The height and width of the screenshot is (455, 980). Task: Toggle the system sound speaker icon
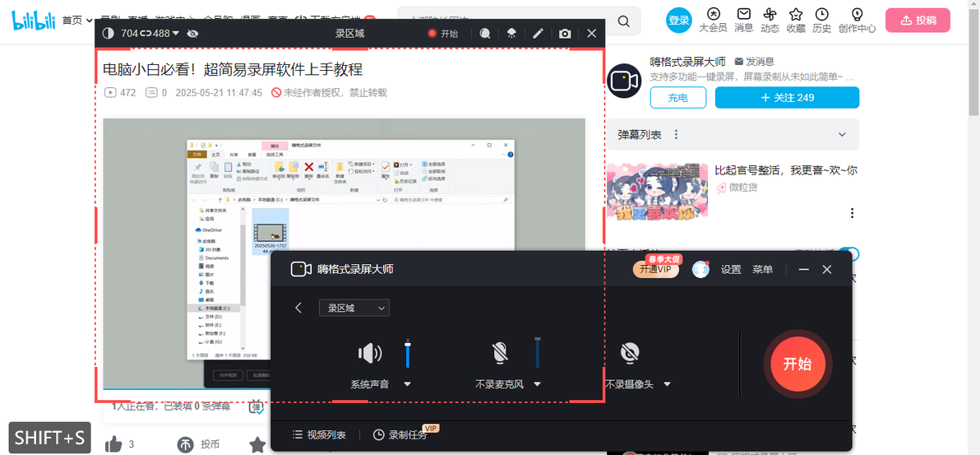(x=369, y=354)
